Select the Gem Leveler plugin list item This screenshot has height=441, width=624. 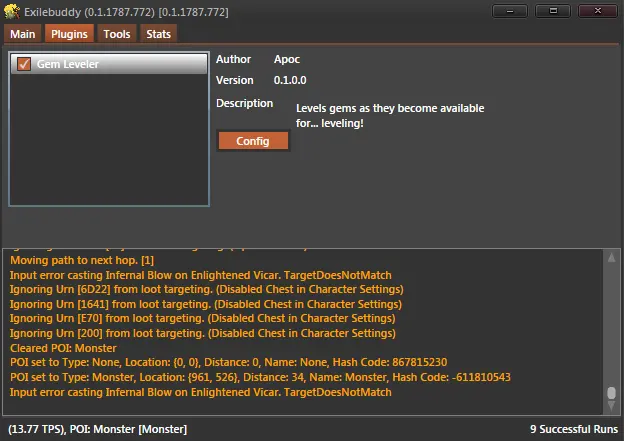click(110, 65)
